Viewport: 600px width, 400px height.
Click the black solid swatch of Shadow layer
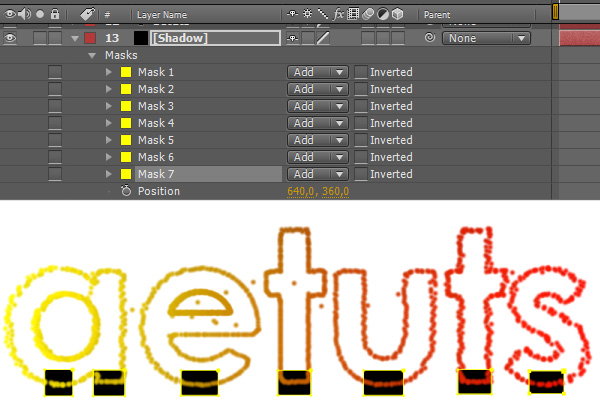140,38
